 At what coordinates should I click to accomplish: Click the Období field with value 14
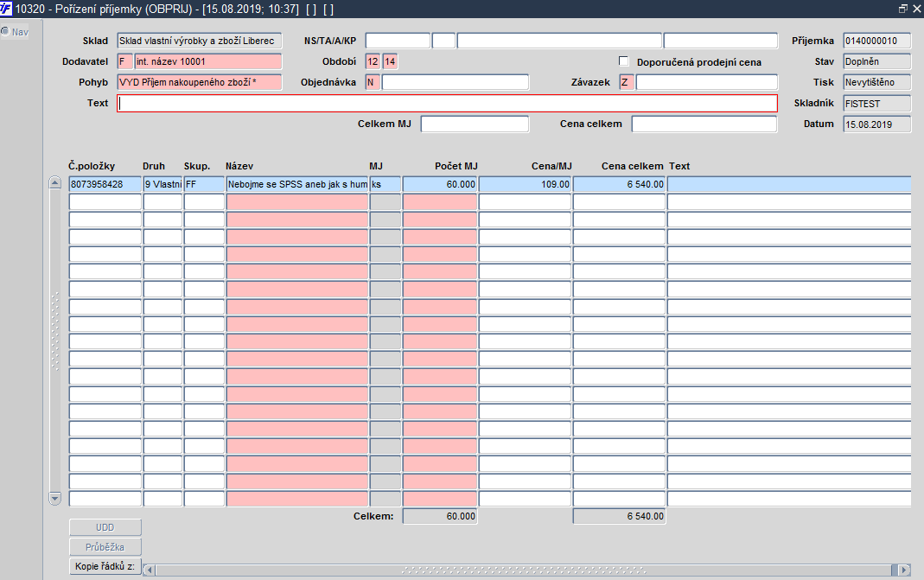(x=390, y=61)
